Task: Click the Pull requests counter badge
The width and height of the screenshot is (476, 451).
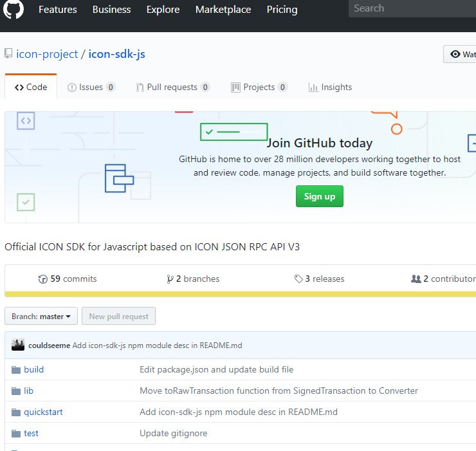Action: pos(205,87)
